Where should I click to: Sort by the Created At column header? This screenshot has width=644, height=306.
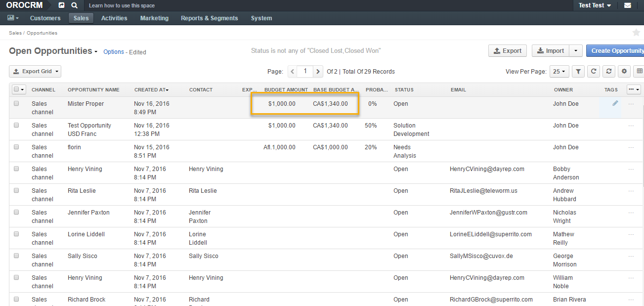coord(151,90)
